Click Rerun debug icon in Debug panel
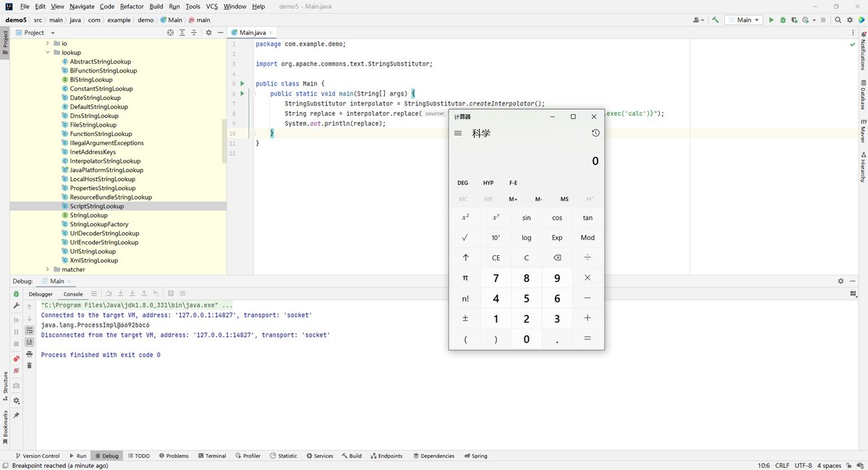 [16, 294]
